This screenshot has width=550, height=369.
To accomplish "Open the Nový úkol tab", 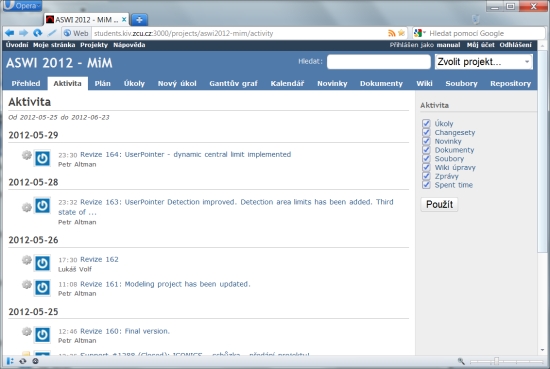I will click(x=177, y=83).
